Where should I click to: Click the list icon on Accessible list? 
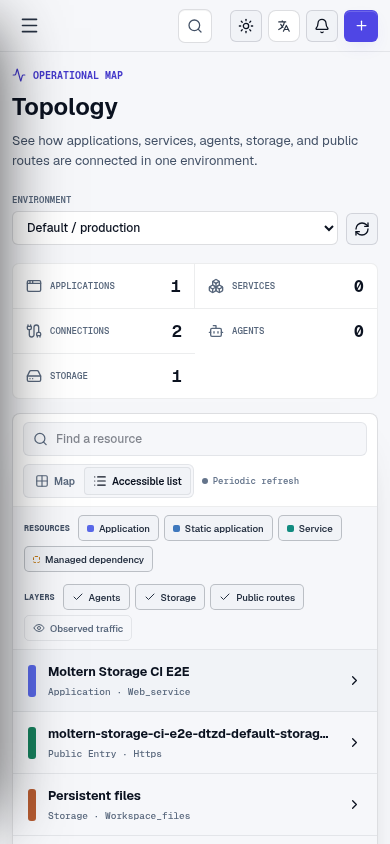[100, 481]
